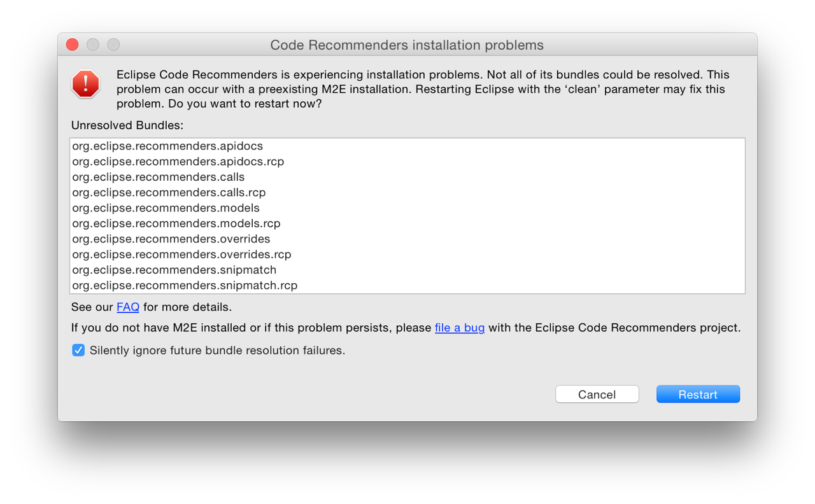Click the red error warning icon

pyautogui.click(x=86, y=84)
